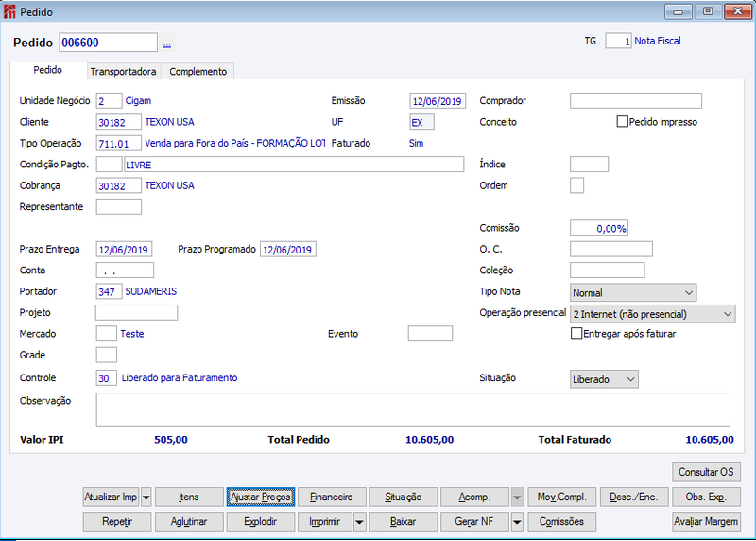756x541 pixels.
Task: Expand the Tipo Nota dropdown
Action: click(x=633, y=292)
